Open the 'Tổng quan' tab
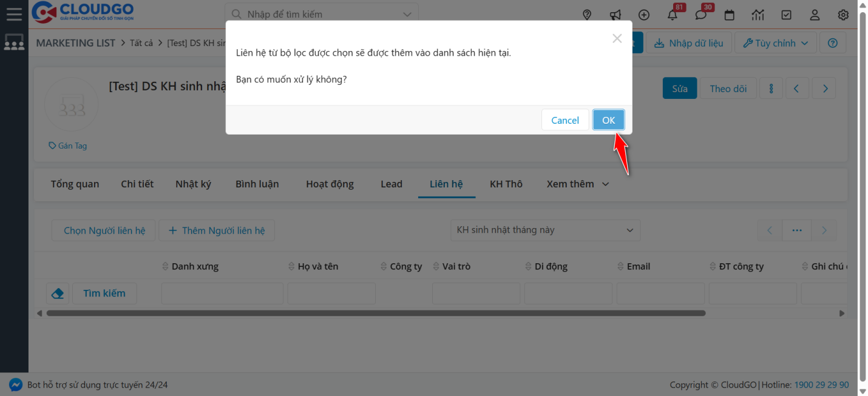This screenshot has height=396, width=868. tap(75, 184)
